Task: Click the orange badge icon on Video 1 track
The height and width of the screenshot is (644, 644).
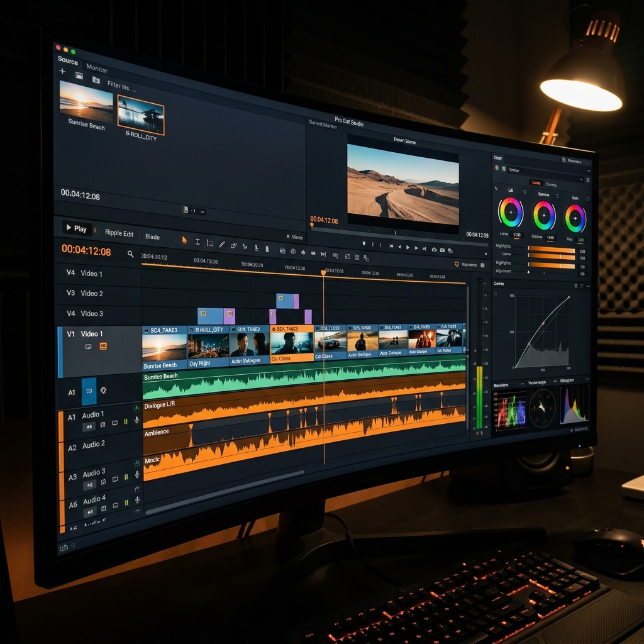Action: point(103,347)
